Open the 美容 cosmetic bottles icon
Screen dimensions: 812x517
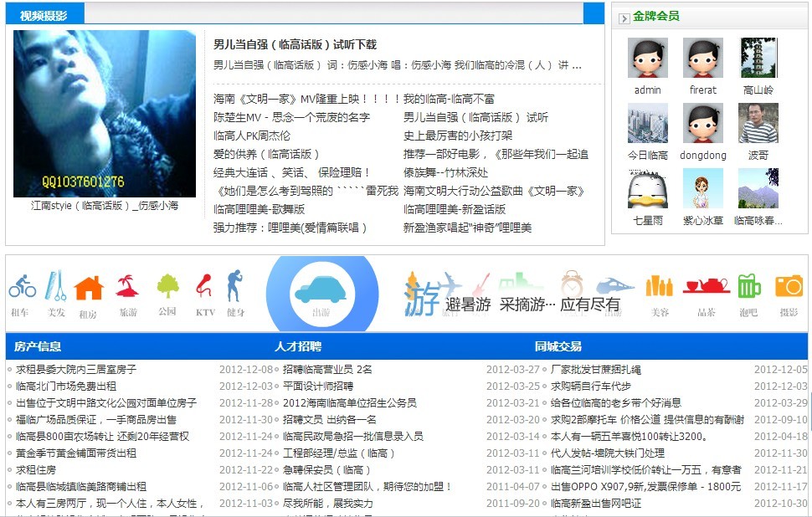pos(659,285)
